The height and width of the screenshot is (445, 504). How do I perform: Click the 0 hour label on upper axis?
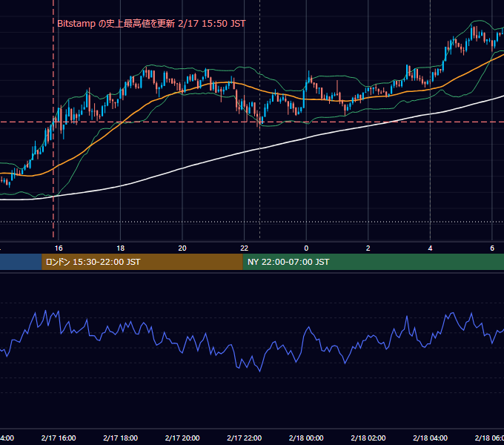click(x=306, y=248)
